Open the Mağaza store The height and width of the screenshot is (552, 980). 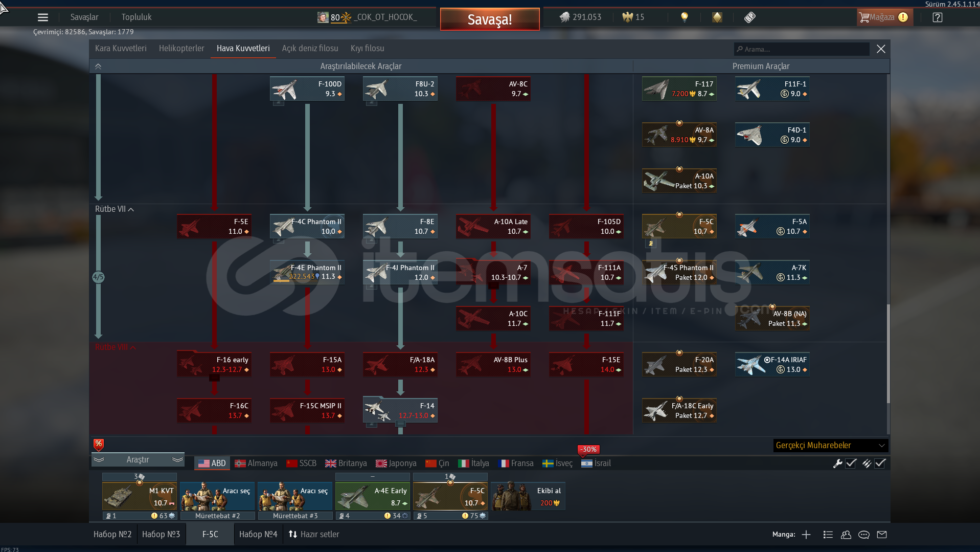pyautogui.click(x=884, y=17)
